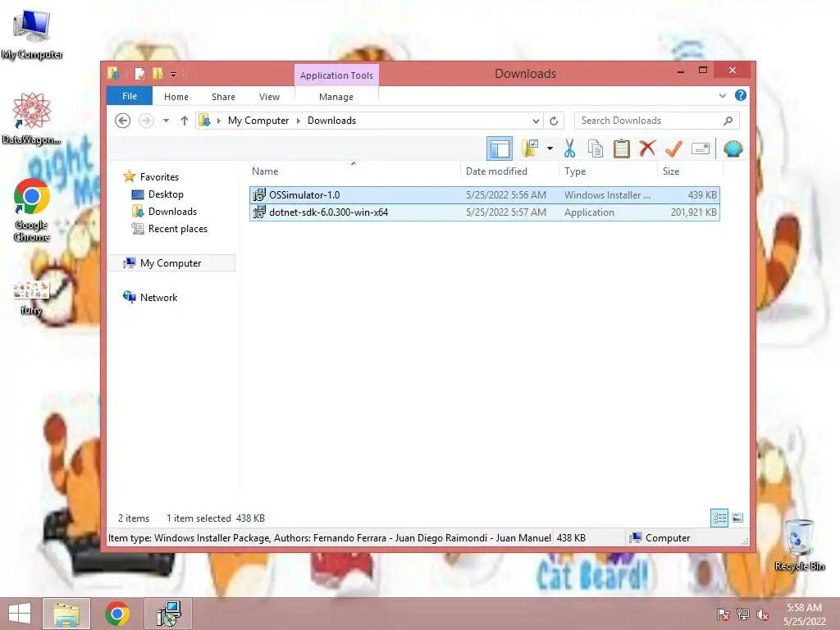The image size is (840, 630).
Task: Click the Rename label icon
Action: 701,148
